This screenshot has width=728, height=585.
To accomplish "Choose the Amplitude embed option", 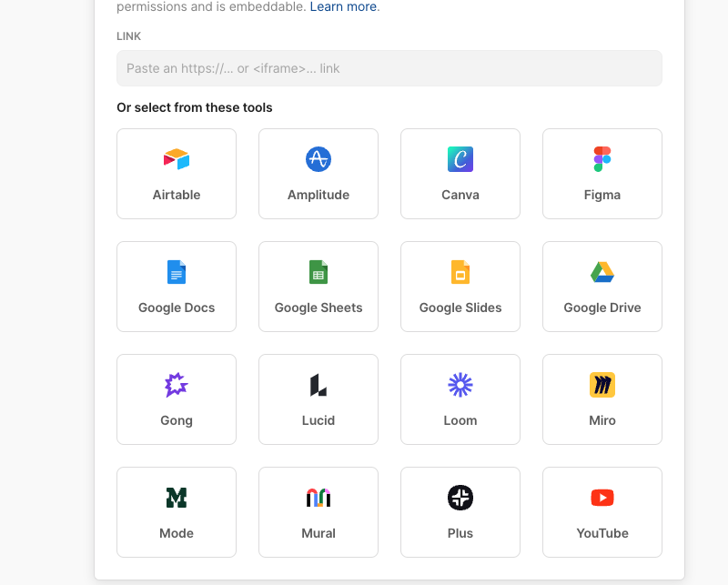I will 318,174.
